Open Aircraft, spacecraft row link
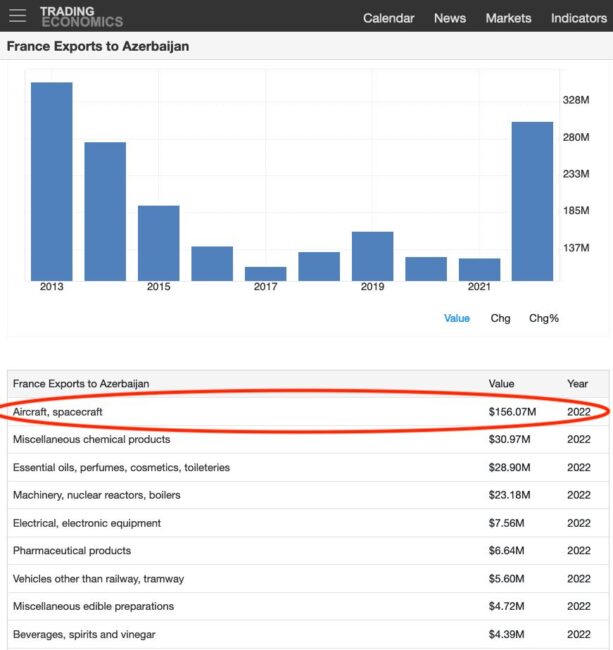The width and height of the screenshot is (613, 650). [58, 411]
